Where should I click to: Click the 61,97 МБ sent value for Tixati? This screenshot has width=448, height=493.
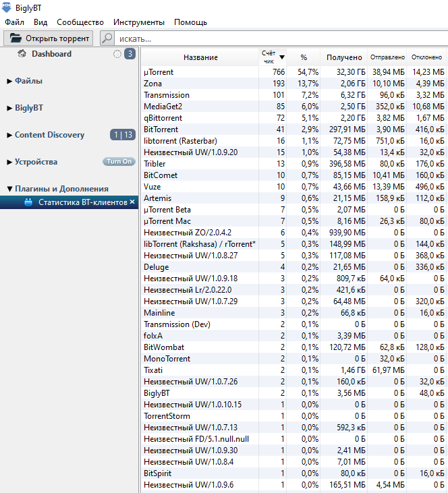tap(389, 370)
